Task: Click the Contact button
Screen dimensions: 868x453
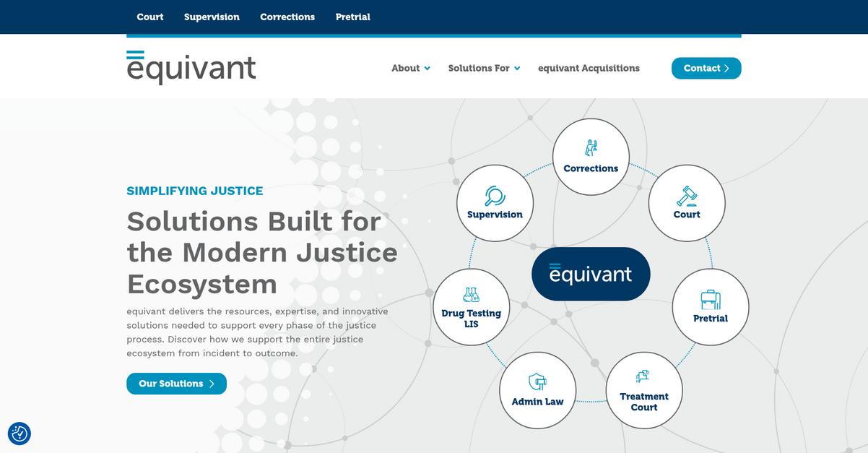Action: [x=706, y=68]
